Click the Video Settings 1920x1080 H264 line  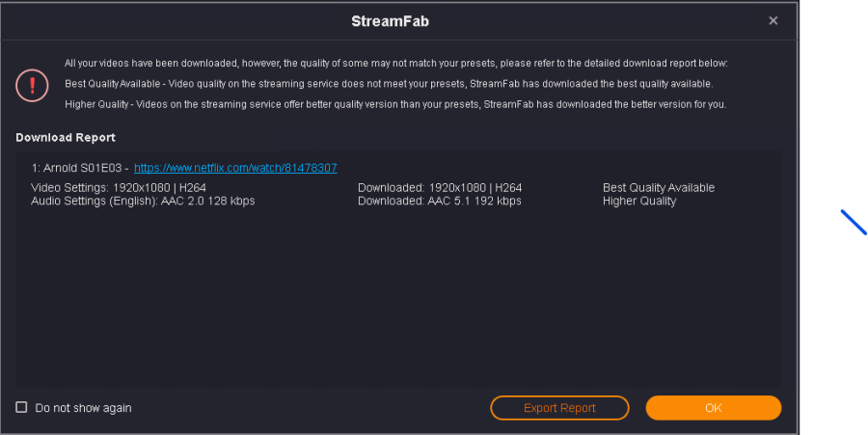pyautogui.click(x=119, y=188)
